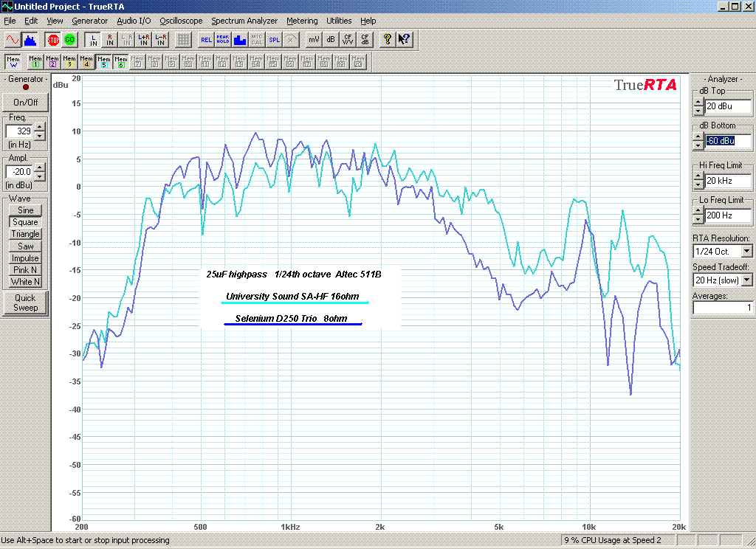Viewport: 756px width, 549px height.
Task: Open the Spectrum Analyzer menu
Action: point(244,21)
